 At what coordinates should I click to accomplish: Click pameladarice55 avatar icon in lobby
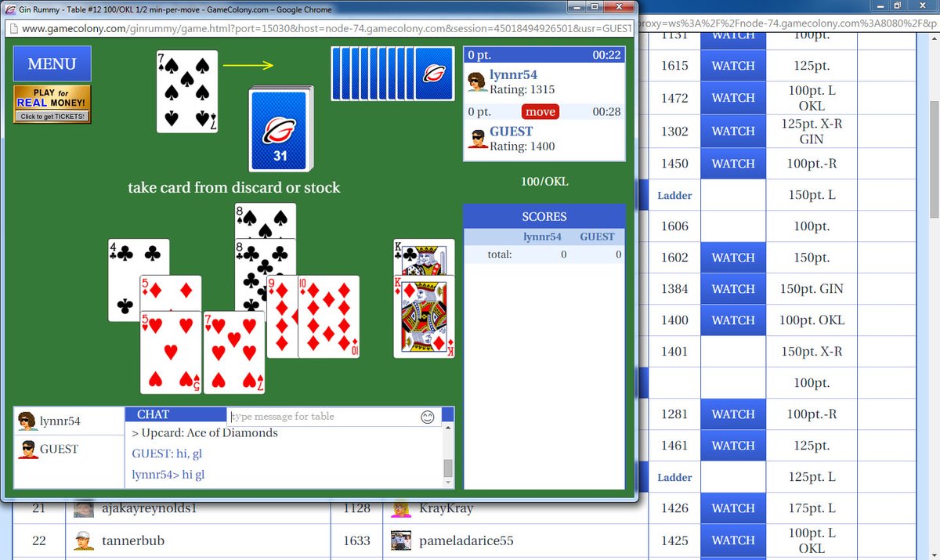(x=401, y=540)
